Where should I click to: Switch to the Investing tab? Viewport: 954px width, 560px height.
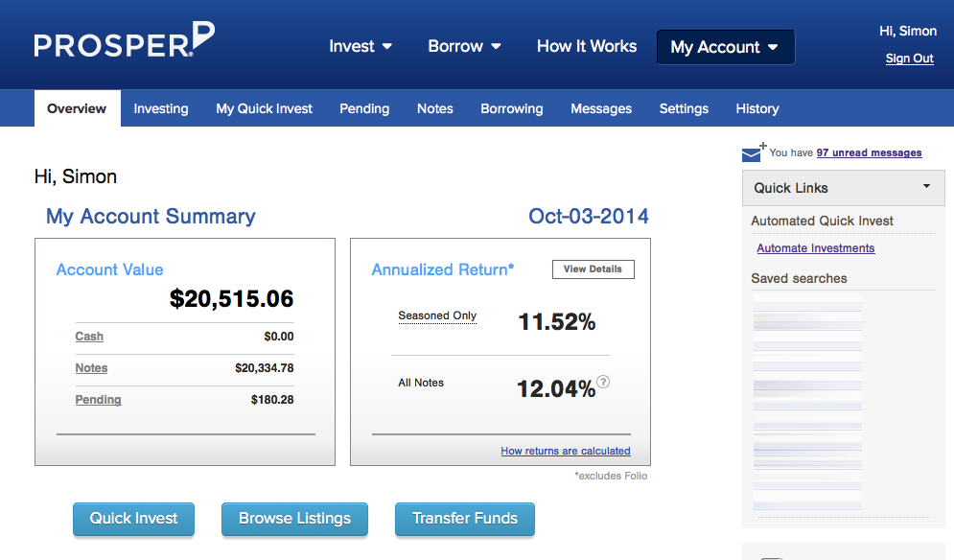[161, 108]
